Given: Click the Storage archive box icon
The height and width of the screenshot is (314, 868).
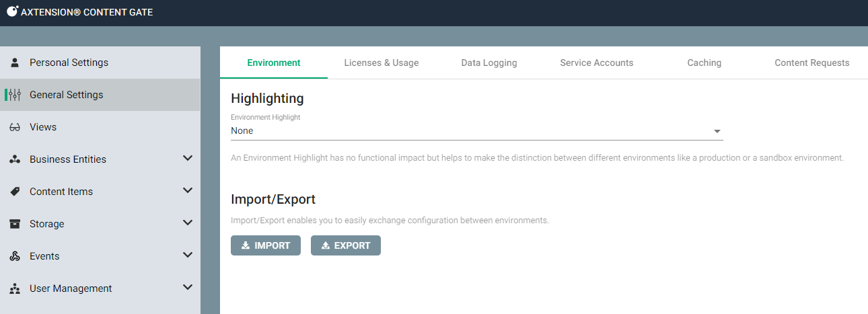Looking at the screenshot, I should (15, 224).
